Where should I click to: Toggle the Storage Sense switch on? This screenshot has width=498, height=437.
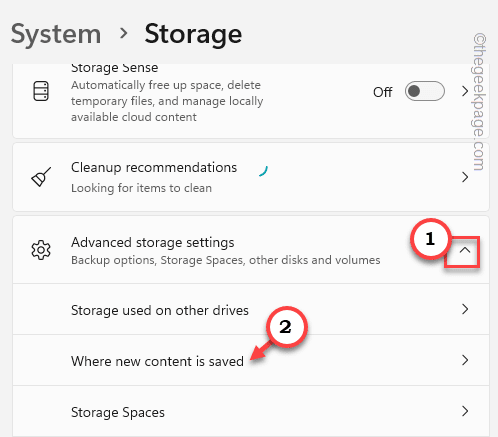pyautogui.click(x=425, y=91)
